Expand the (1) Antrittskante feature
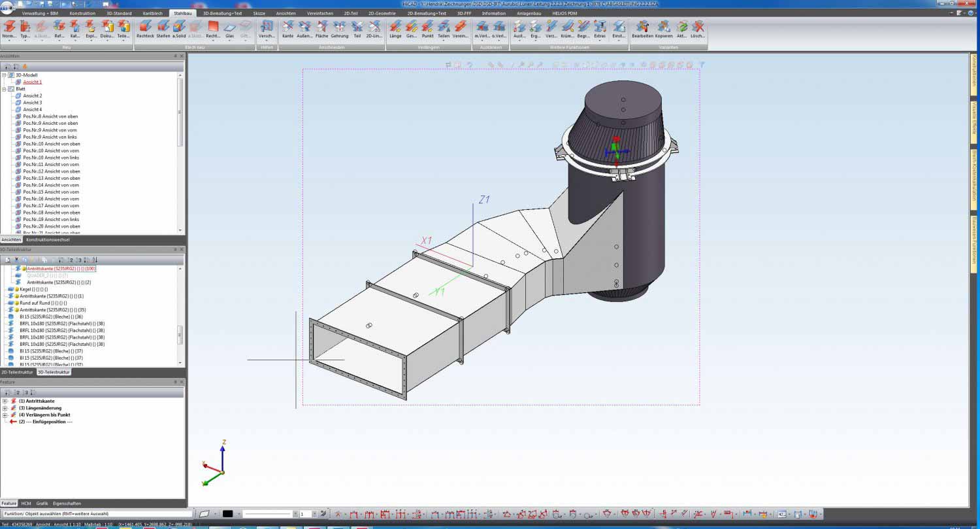980x529 pixels. pyautogui.click(x=5, y=401)
